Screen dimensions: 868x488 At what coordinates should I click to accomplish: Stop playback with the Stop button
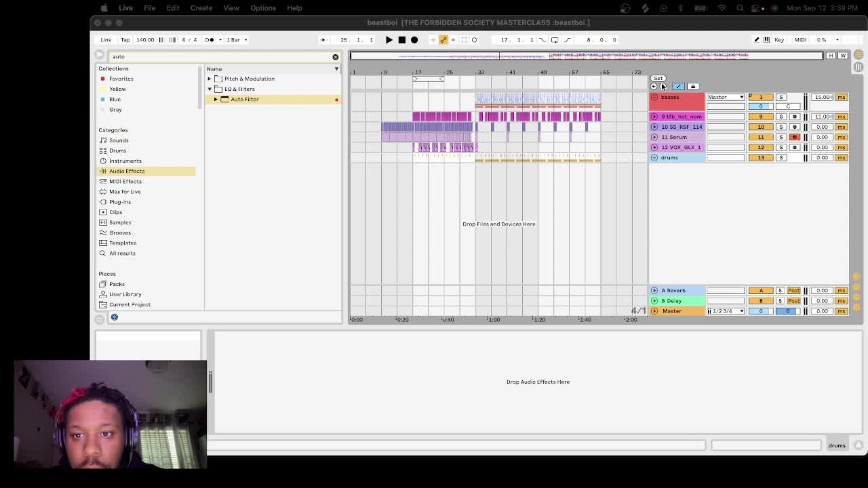click(x=401, y=40)
